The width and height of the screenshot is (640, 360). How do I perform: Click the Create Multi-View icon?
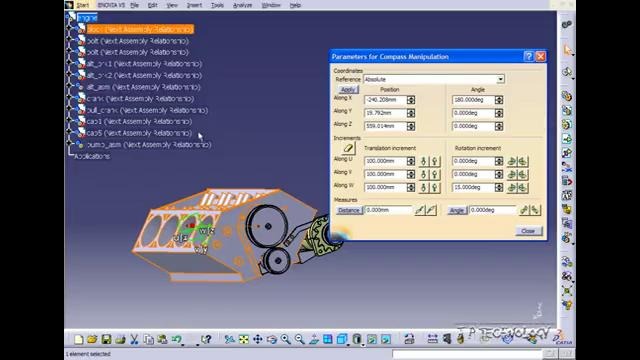pyautogui.click(x=327, y=339)
